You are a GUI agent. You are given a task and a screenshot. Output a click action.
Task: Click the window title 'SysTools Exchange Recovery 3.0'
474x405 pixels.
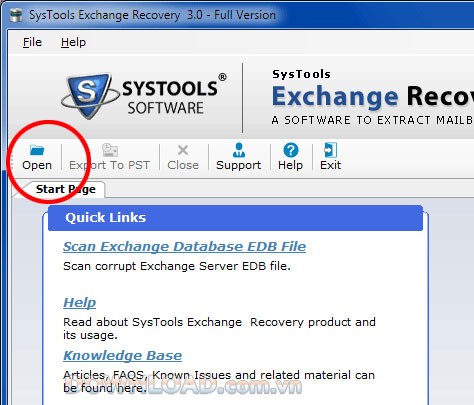[116, 15]
